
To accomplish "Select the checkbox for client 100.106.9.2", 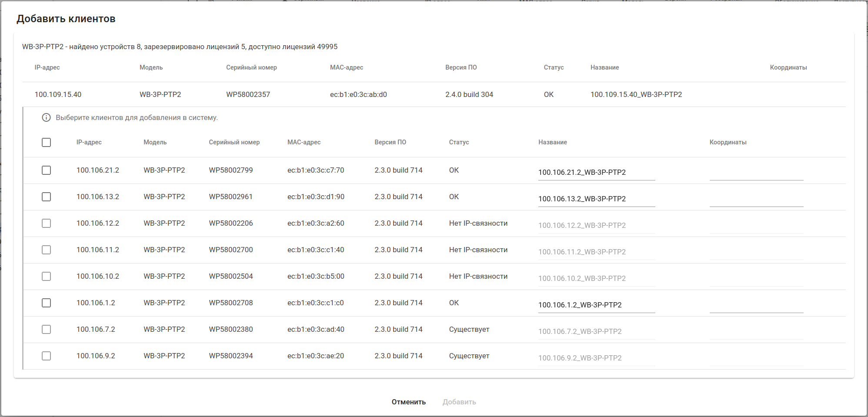I will 46,356.
